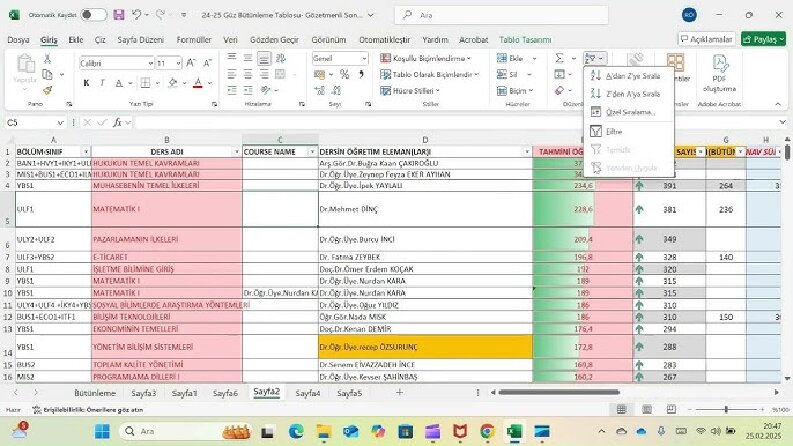Click the Comma Style icon
This screenshot has height=446, width=793.
[361, 75]
